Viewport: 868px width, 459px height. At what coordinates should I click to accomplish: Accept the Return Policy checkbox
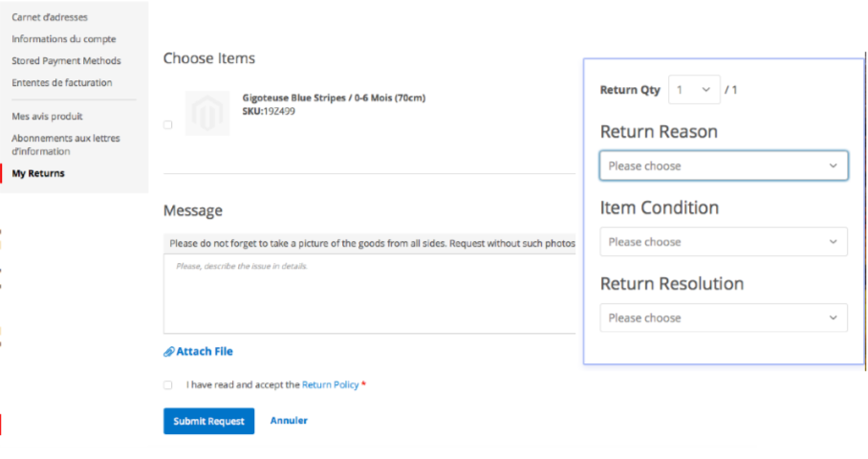pyautogui.click(x=167, y=384)
